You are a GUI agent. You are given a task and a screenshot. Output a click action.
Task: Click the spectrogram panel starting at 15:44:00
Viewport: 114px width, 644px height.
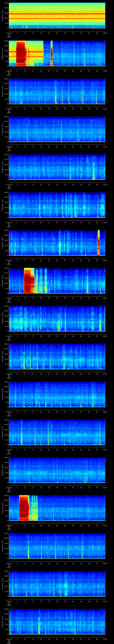coord(57,281)
